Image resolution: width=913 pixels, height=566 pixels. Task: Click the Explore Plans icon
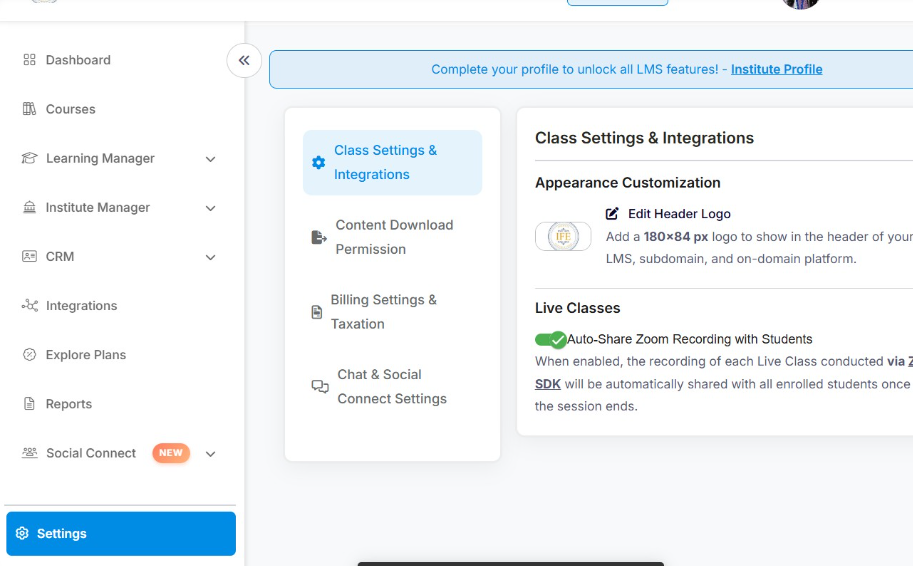click(29, 355)
